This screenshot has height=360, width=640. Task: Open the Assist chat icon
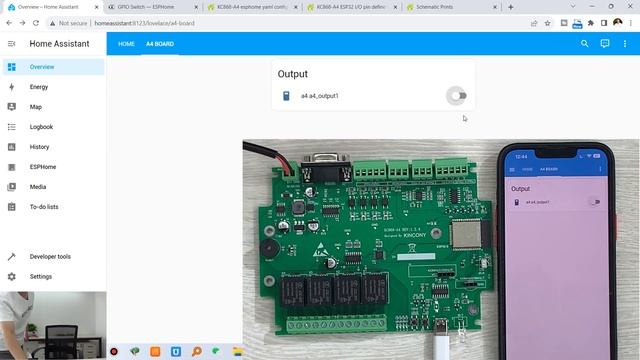coord(604,43)
